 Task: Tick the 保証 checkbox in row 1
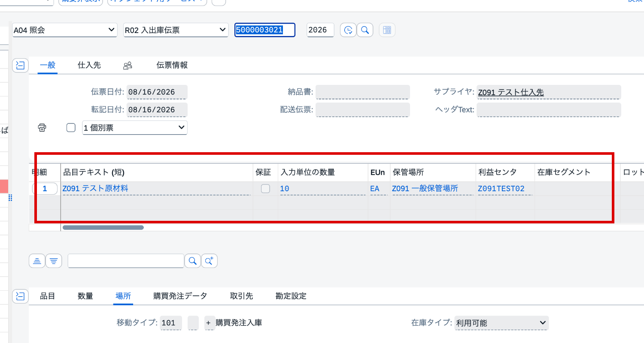pos(266,189)
